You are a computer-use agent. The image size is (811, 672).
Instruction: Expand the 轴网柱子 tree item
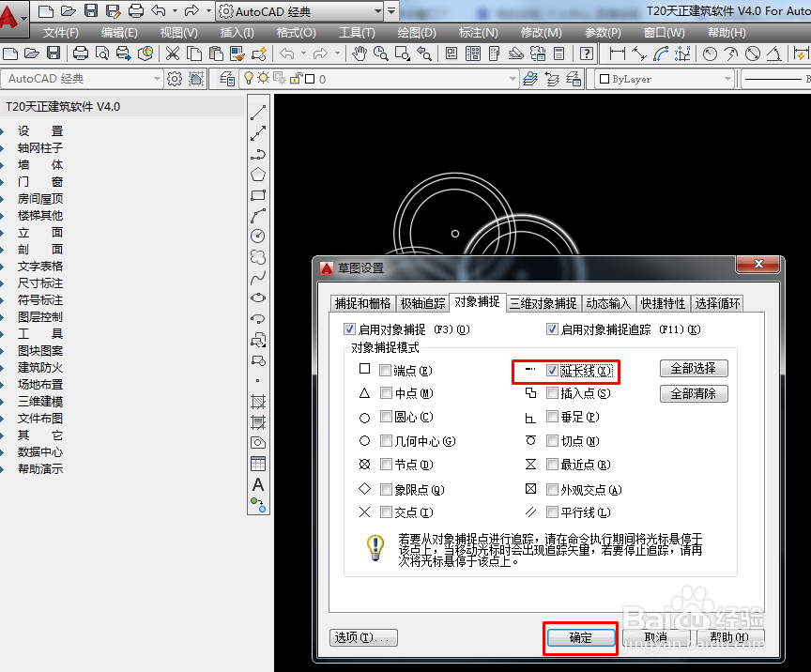point(39,148)
